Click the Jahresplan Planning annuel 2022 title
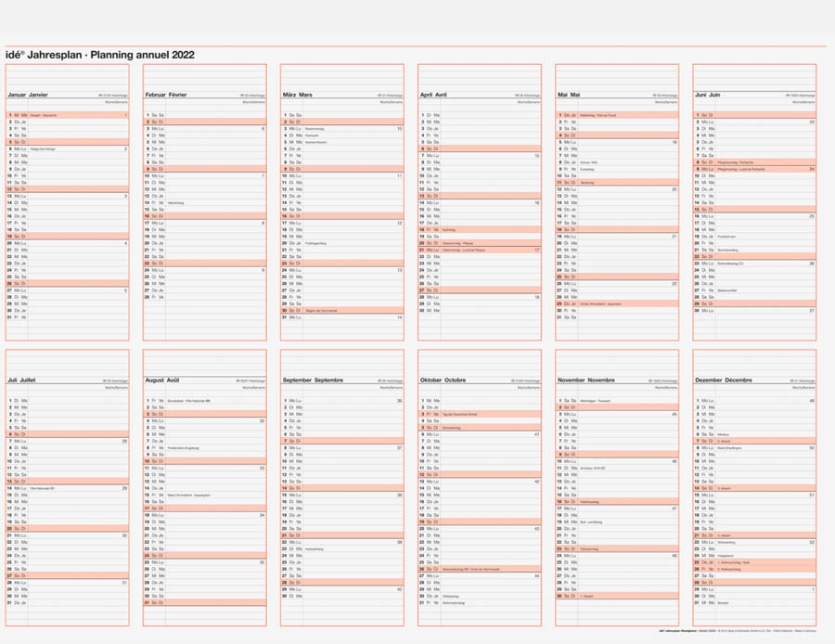This screenshot has height=644, width=835. pos(100,55)
